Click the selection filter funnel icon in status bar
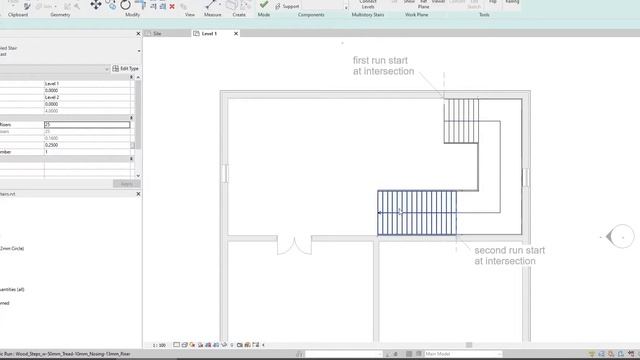 (x=591, y=354)
